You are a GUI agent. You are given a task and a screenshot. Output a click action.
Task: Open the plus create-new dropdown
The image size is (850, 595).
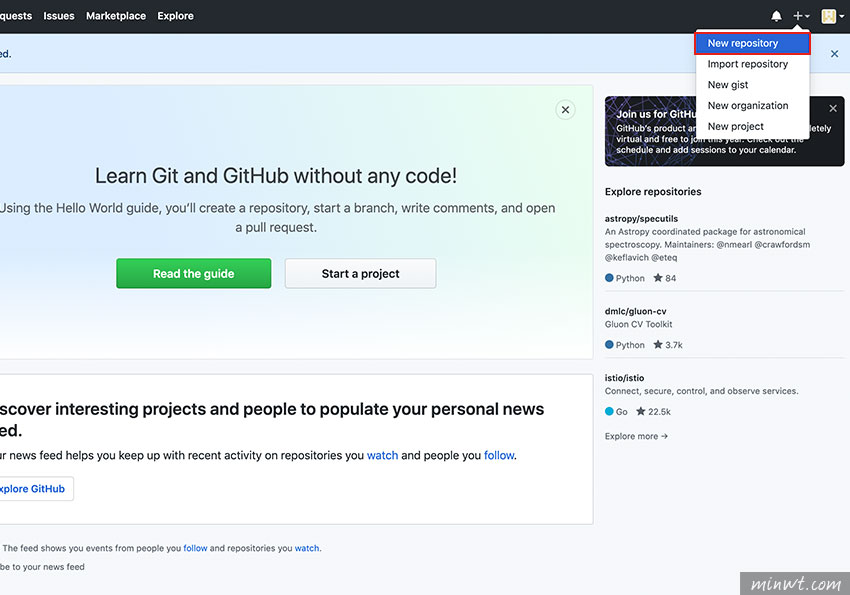coord(801,16)
